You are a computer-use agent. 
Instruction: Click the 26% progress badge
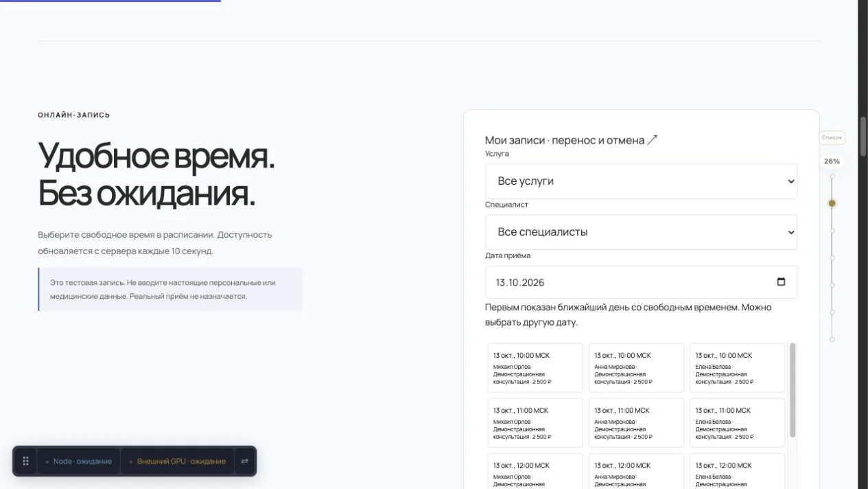(x=832, y=161)
